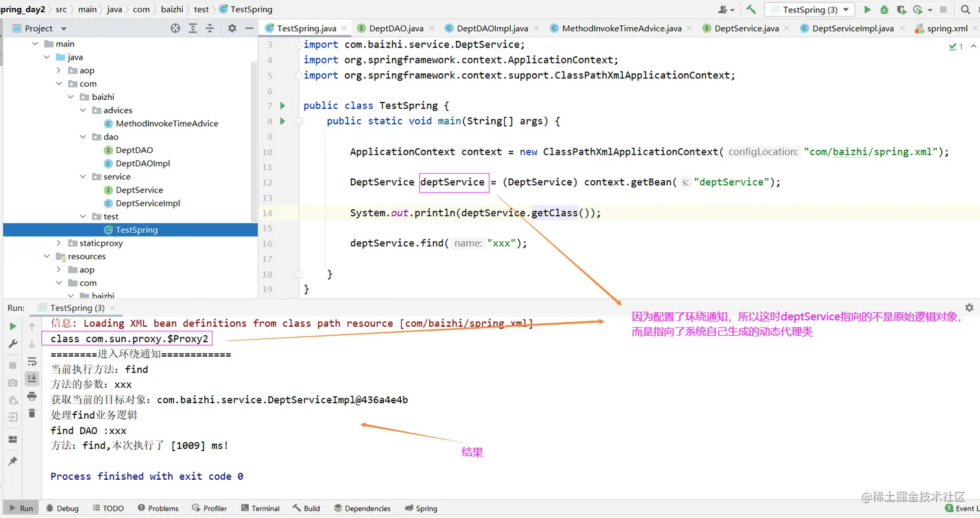
Task: Expand all nodes in the Project panel
Action: pyautogui.click(x=192, y=29)
